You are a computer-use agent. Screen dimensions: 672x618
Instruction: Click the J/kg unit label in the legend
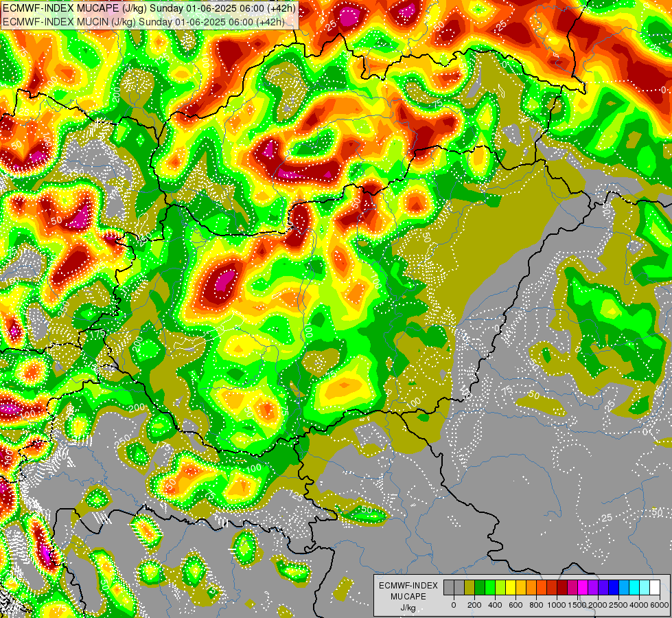coord(408,608)
